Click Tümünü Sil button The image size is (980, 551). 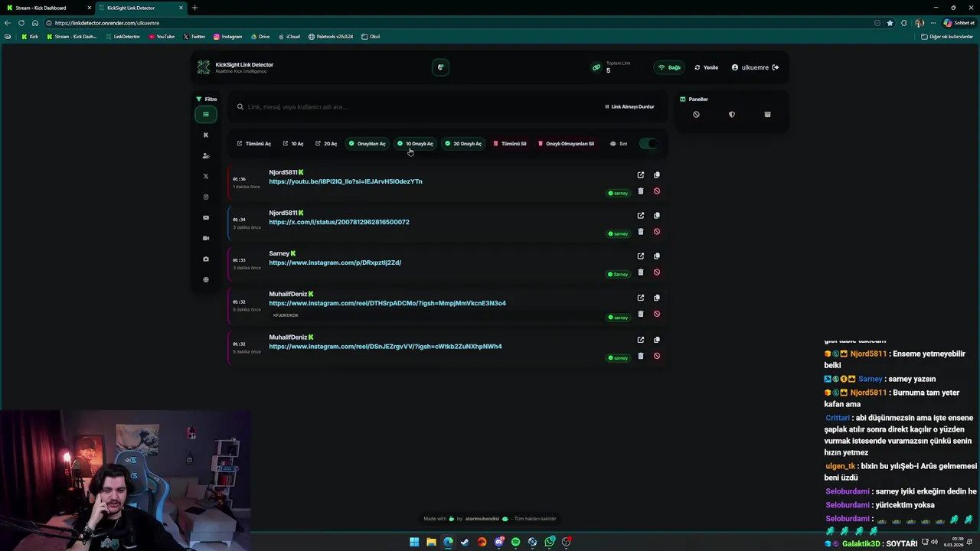pyautogui.click(x=510, y=143)
